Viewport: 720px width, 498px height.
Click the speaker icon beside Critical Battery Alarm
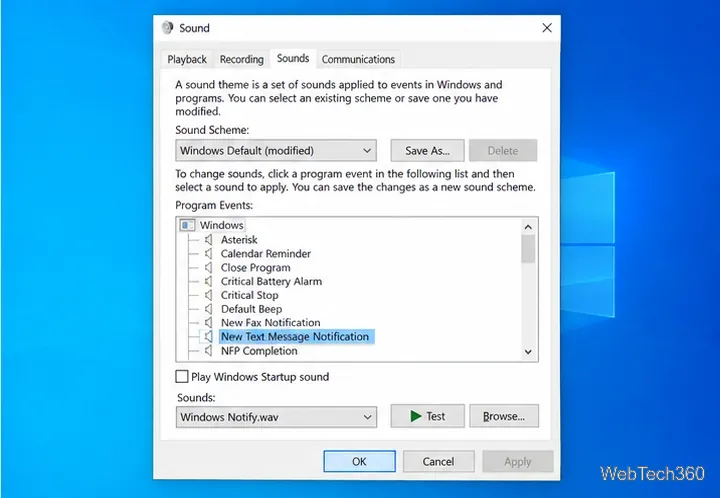[208, 281]
